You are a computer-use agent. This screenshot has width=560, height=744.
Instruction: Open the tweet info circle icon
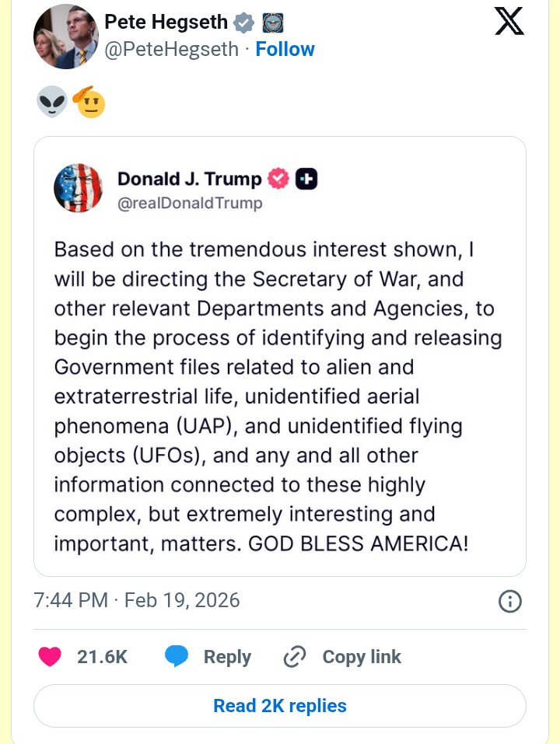[x=509, y=601]
